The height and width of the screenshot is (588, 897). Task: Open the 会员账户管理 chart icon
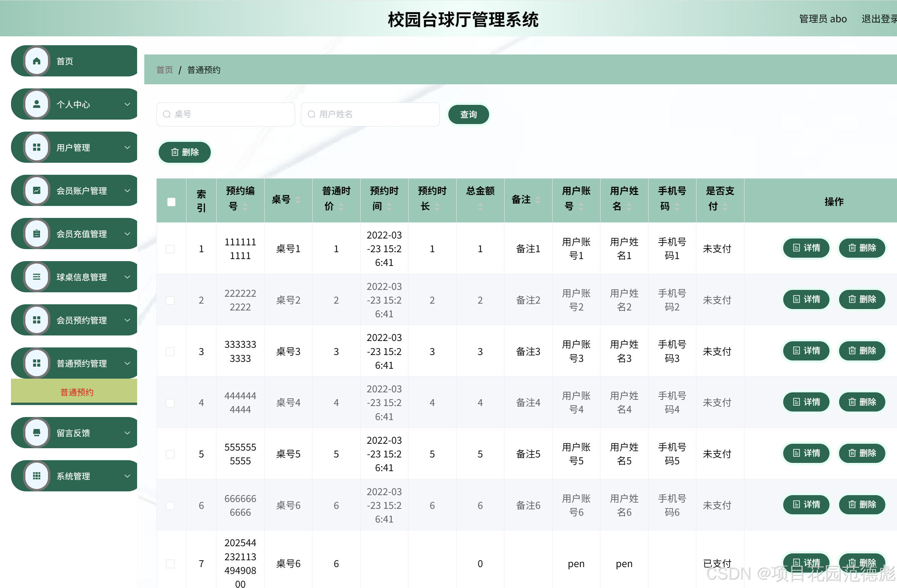coord(36,190)
